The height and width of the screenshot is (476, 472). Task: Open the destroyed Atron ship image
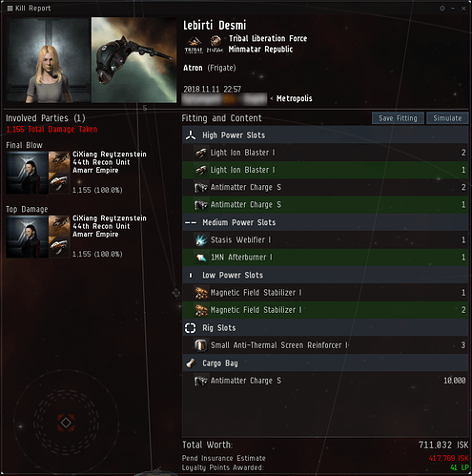pyautogui.click(x=133, y=60)
